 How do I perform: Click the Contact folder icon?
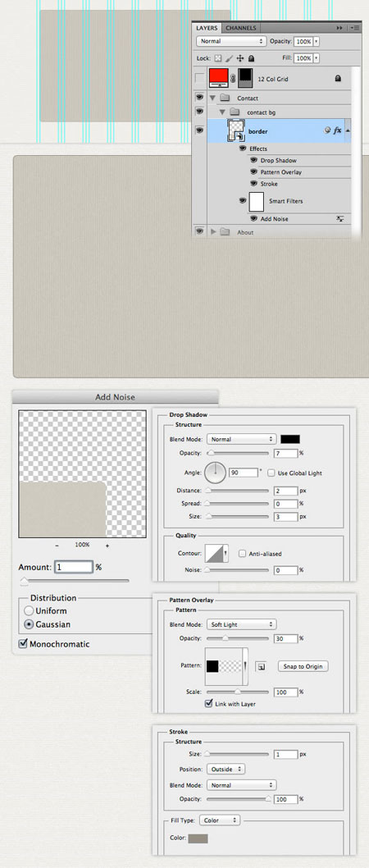225,98
